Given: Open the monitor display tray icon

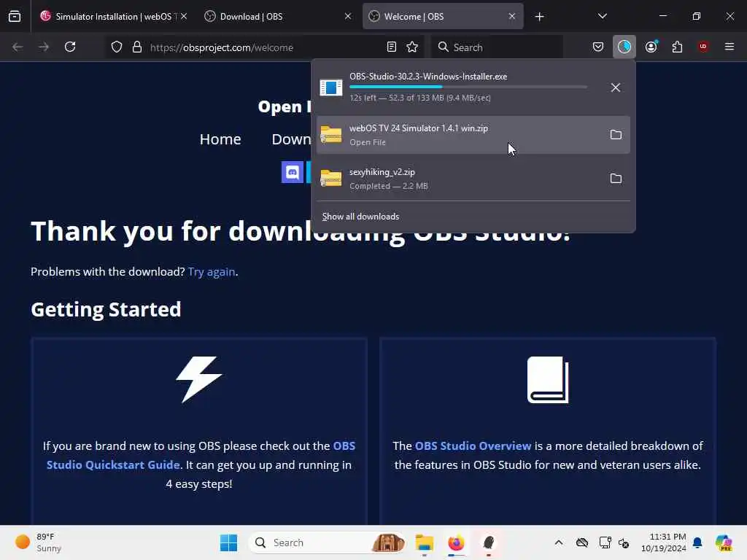Looking at the screenshot, I should coord(605,542).
